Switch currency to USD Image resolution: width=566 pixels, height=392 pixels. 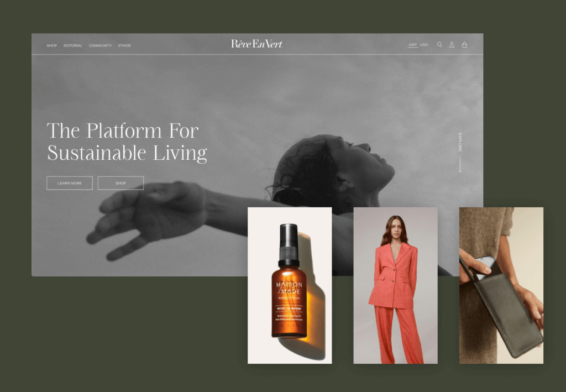[424, 45]
